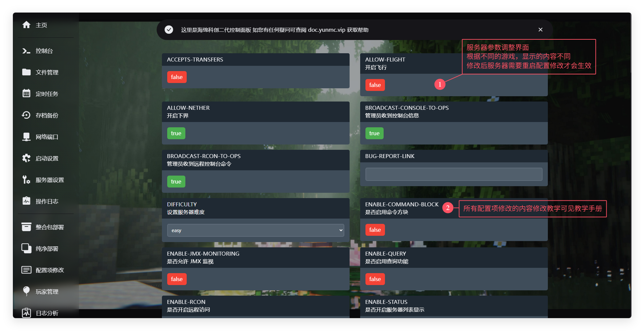Open 纯净部署 menu item
The height and width of the screenshot is (331, 644).
[47, 249]
